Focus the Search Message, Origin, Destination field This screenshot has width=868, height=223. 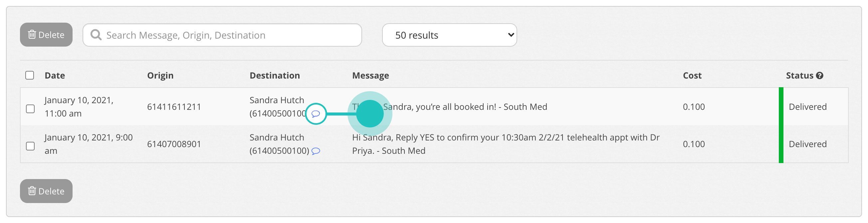tap(229, 35)
